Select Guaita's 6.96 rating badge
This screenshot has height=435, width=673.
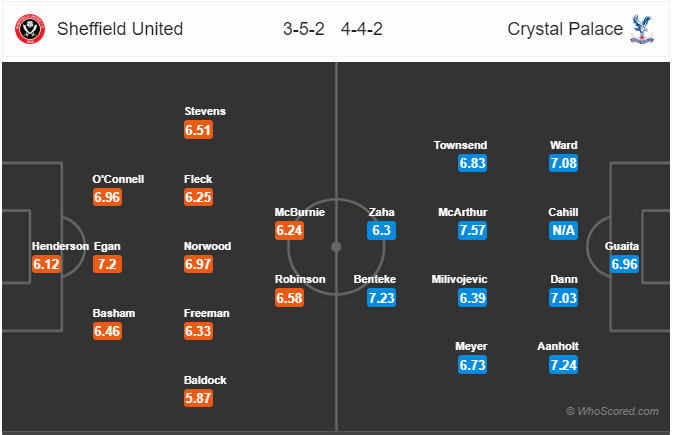pos(624,264)
